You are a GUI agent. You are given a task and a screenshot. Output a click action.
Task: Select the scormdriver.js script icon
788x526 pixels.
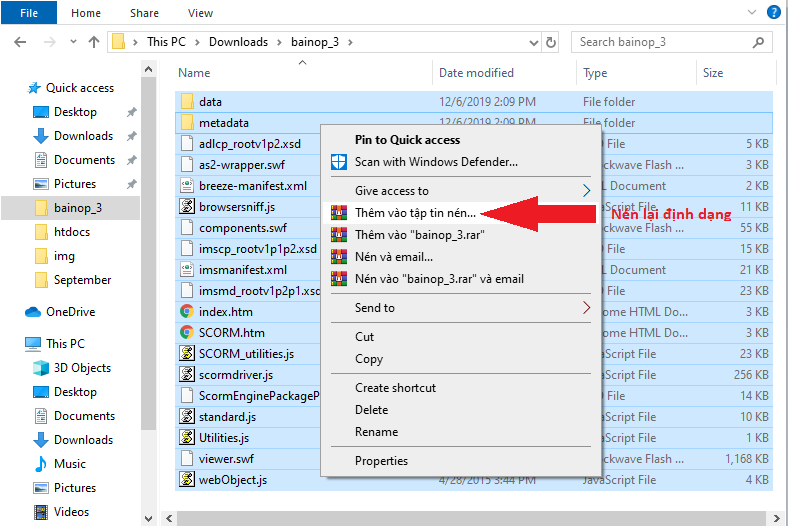187,374
